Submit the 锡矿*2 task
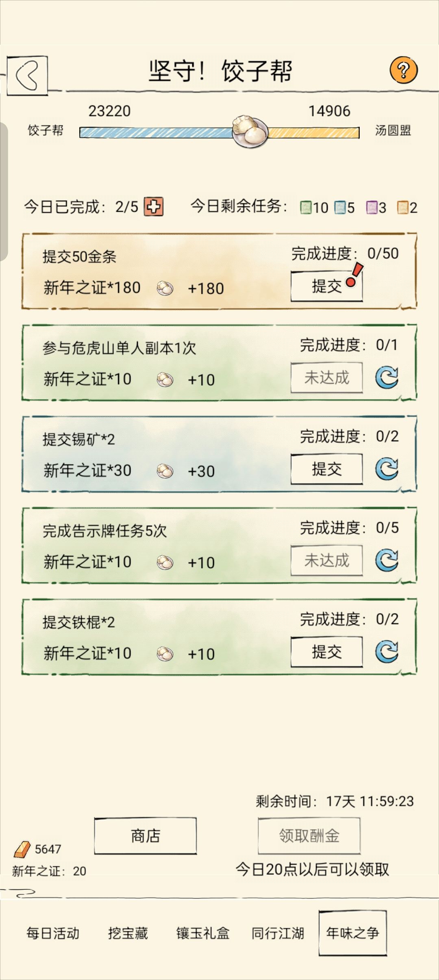439x980 pixels. click(x=326, y=469)
